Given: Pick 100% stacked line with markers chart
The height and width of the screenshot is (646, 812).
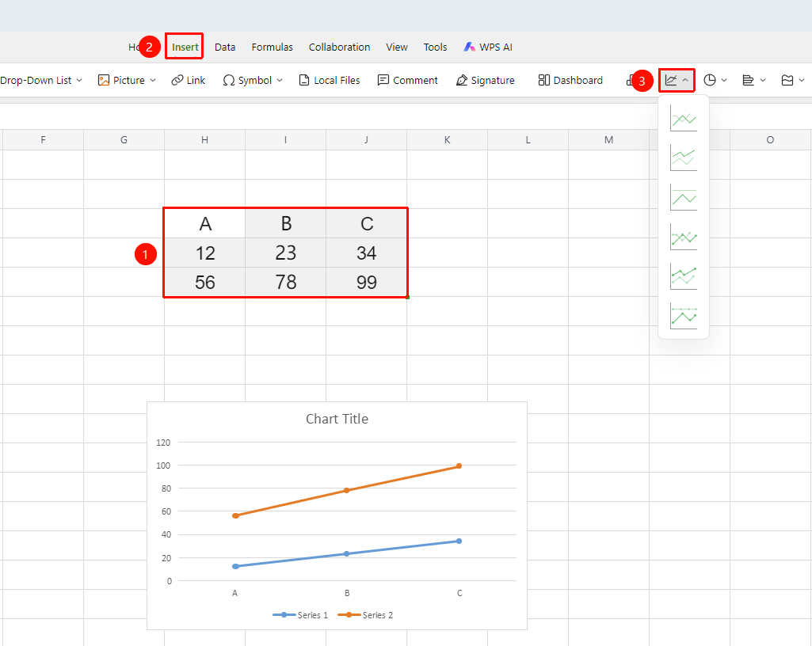Looking at the screenshot, I should [683, 316].
